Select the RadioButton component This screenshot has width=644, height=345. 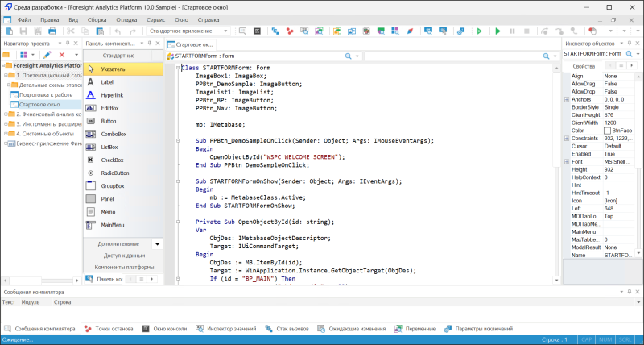tap(123, 173)
